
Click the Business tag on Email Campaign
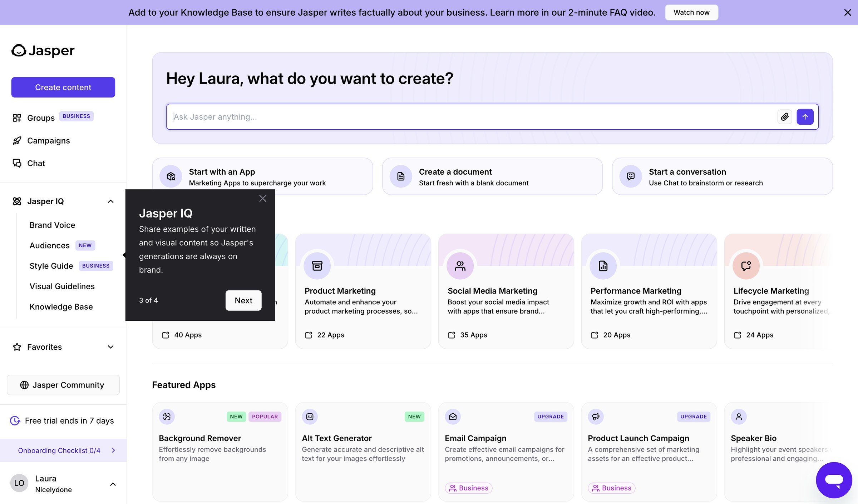[x=469, y=488]
